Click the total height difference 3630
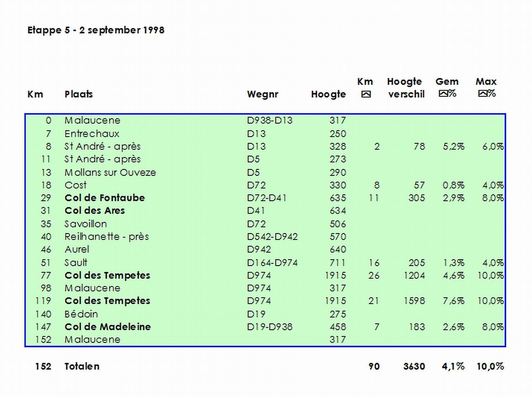532x397 pixels. tap(414, 366)
